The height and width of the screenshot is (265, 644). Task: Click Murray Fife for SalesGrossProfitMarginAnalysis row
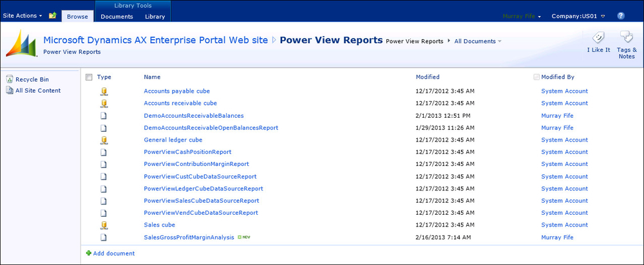557,237
